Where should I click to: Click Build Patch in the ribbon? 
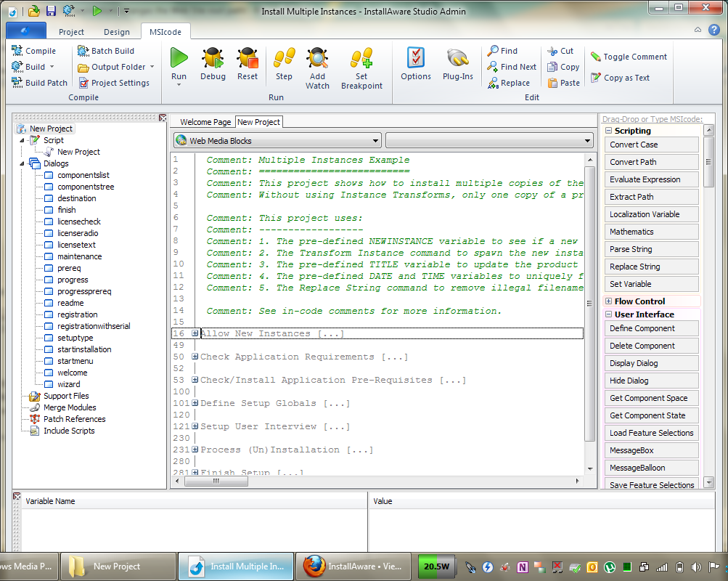pos(40,83)
